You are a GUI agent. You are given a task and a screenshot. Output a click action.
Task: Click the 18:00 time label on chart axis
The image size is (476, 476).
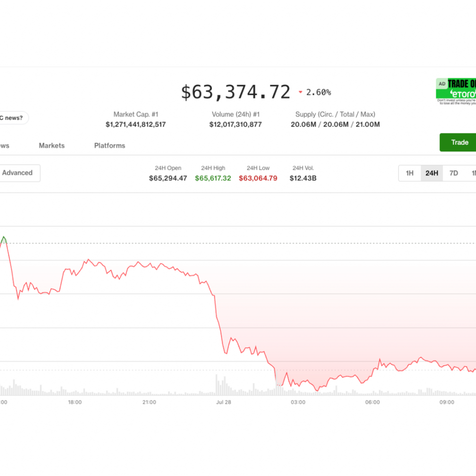tap(75, 402)
